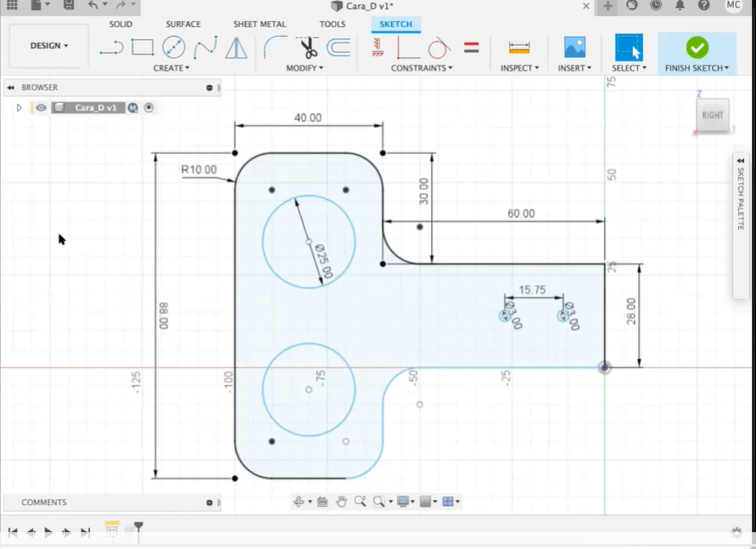Click the Display Settings monitor icon
Viewport: 756px width, 549px height.
(x=403, y=502)
